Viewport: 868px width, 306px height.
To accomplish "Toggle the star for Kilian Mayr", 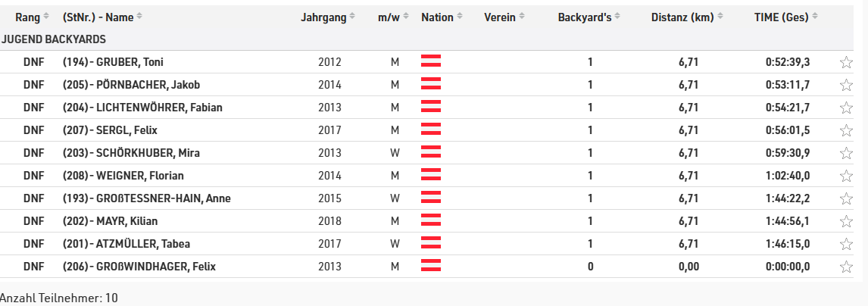I will (846, 220).
